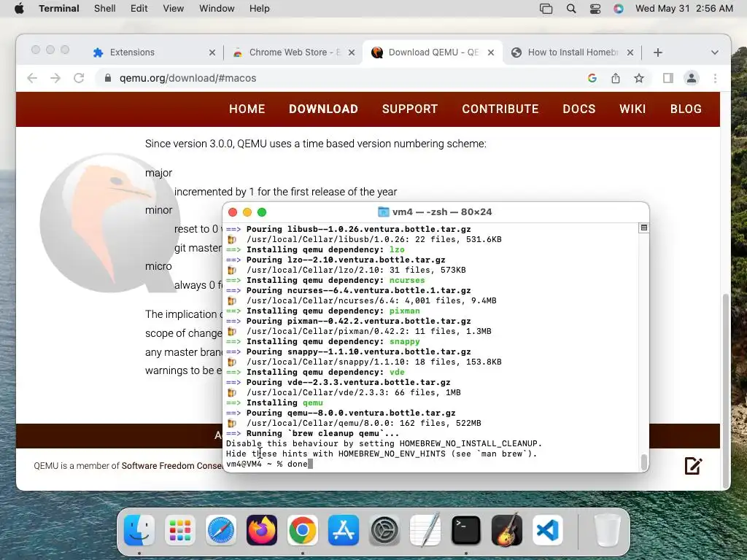Open Control Center in menu bar
Viewport: 747px width, 560px height.
click(595, 9)
